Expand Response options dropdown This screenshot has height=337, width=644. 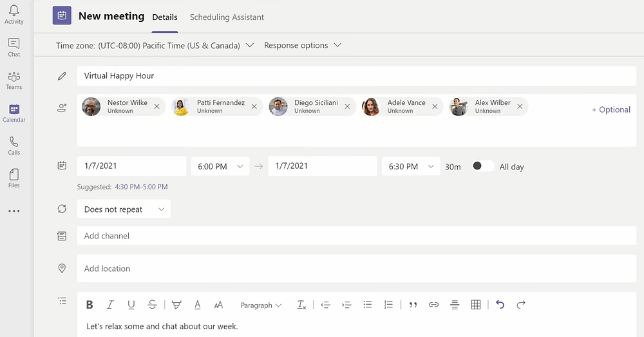(x=303, y=45)
